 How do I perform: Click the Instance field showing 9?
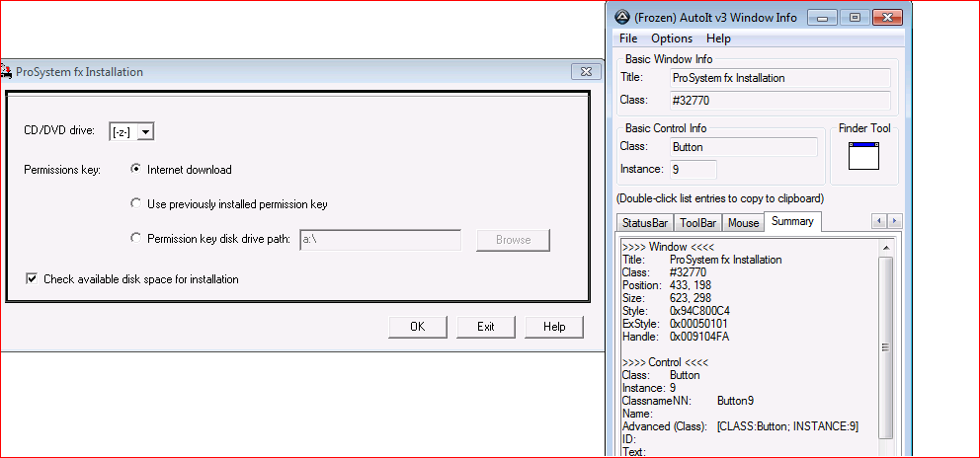point(694,170)
